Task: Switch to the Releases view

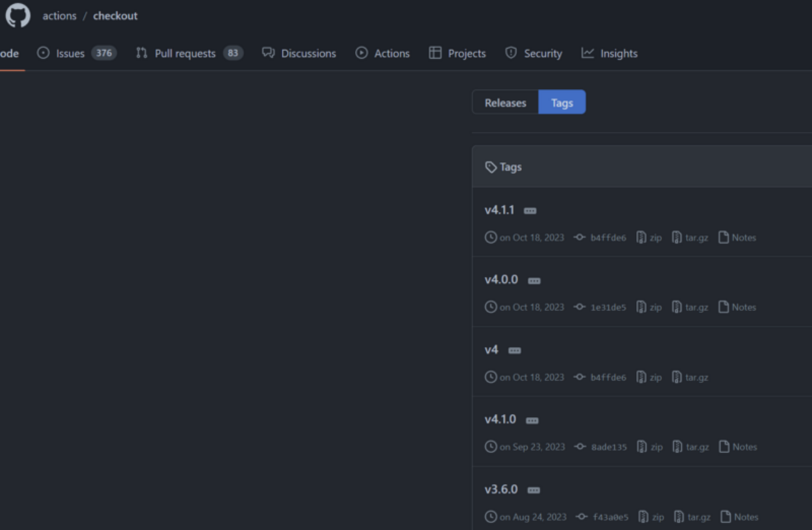Action: (x=505, y=102)
